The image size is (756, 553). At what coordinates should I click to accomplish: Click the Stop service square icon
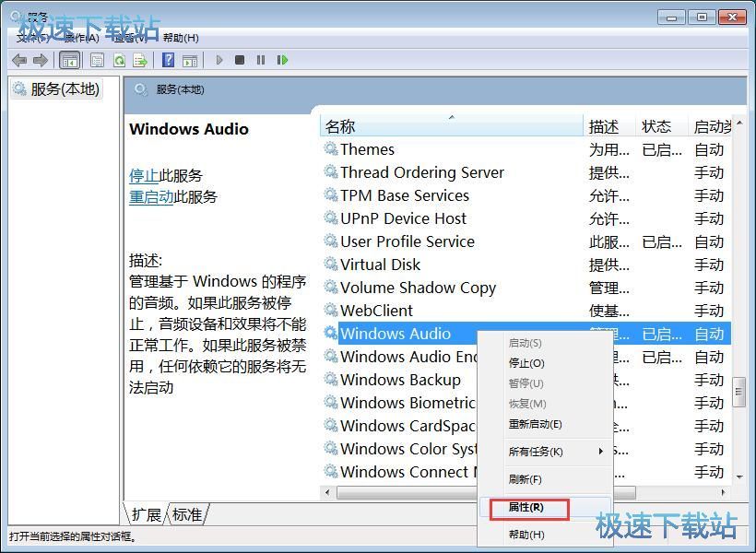pos(240,60)
